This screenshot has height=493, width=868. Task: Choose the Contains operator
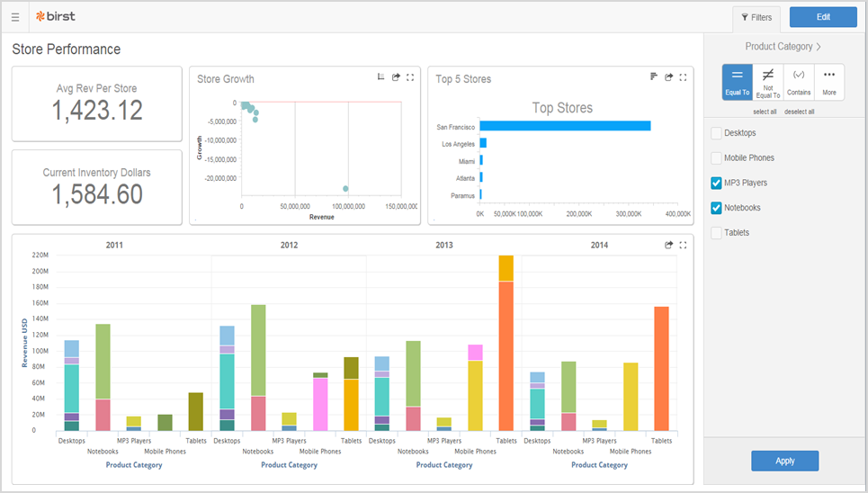799,82
